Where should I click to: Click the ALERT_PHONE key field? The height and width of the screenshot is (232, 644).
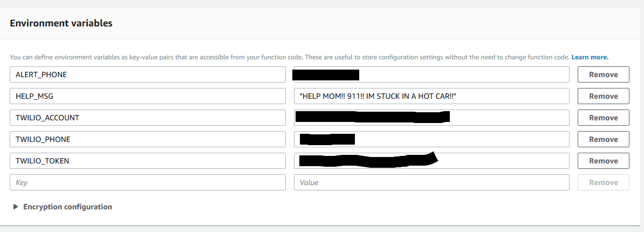coord(148,75)
